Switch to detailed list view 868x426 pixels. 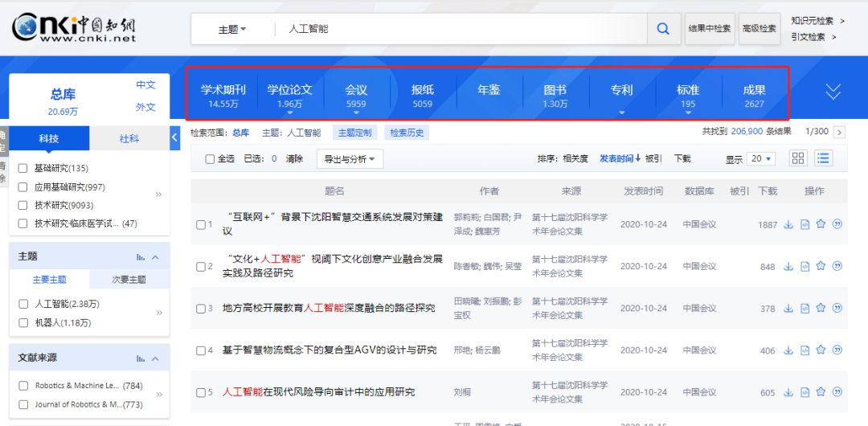click(824, 158)
